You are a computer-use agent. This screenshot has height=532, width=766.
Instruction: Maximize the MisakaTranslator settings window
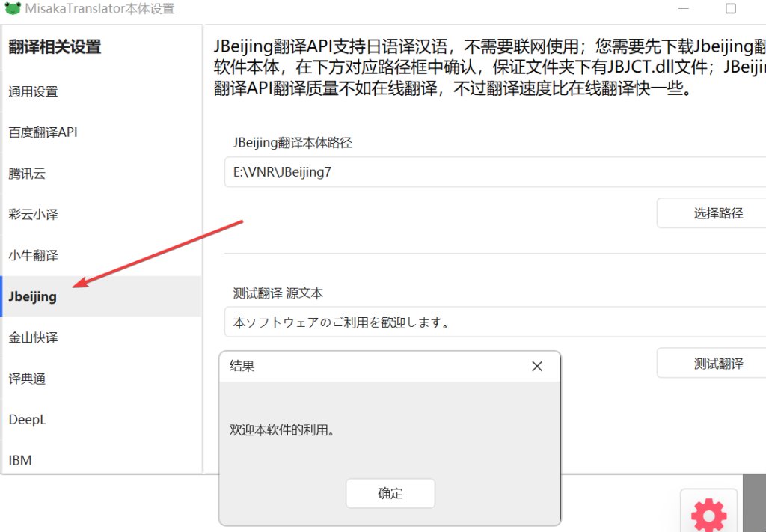(730, 9)
